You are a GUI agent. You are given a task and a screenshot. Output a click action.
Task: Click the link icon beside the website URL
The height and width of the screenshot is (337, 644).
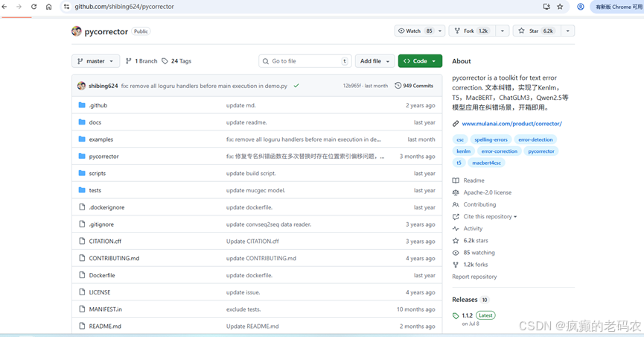[456, 124]
